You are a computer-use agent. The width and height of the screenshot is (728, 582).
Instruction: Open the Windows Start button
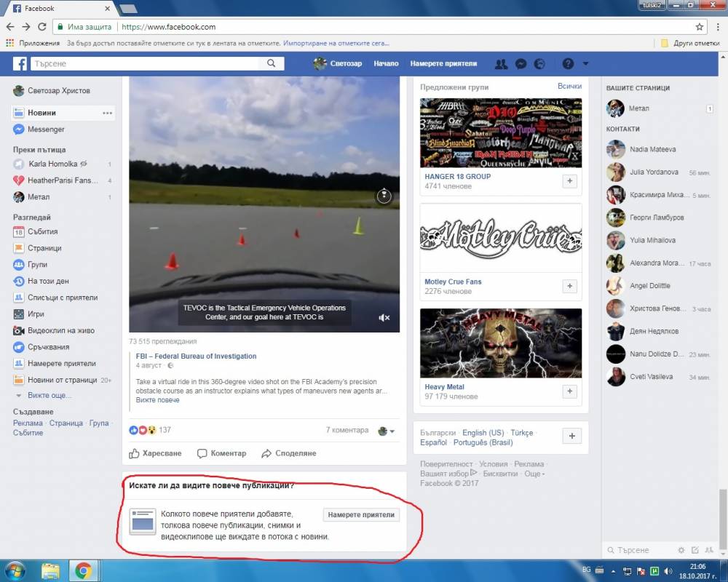pos(14,570)
